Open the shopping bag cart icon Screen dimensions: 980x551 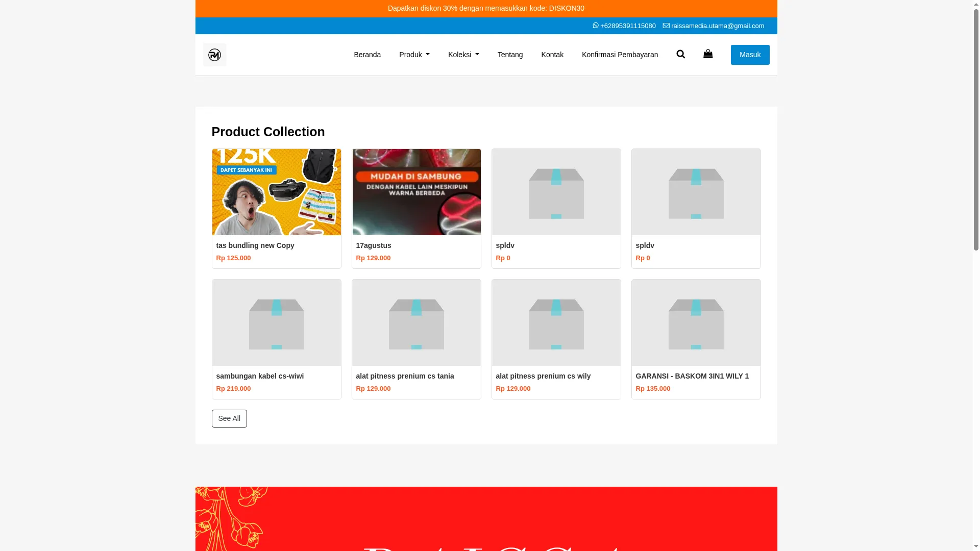click(707, 54)
